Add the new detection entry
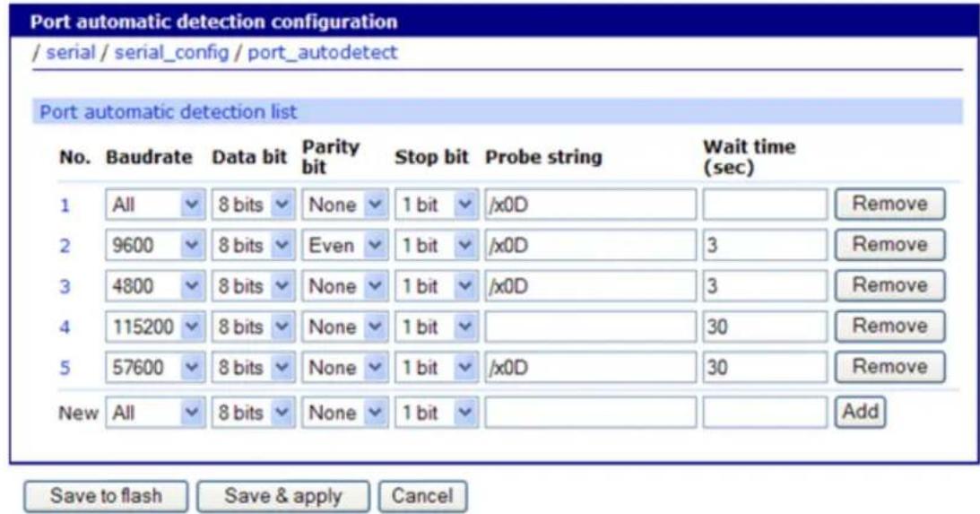Viewport: 980px width, 514px height. 860,412
